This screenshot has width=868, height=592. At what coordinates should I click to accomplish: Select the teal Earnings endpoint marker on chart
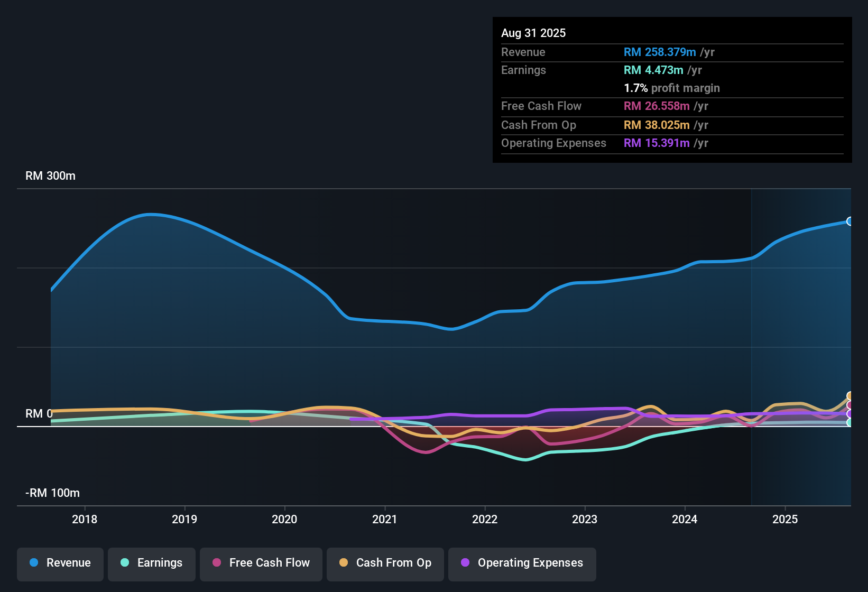[x=849, y=423]
